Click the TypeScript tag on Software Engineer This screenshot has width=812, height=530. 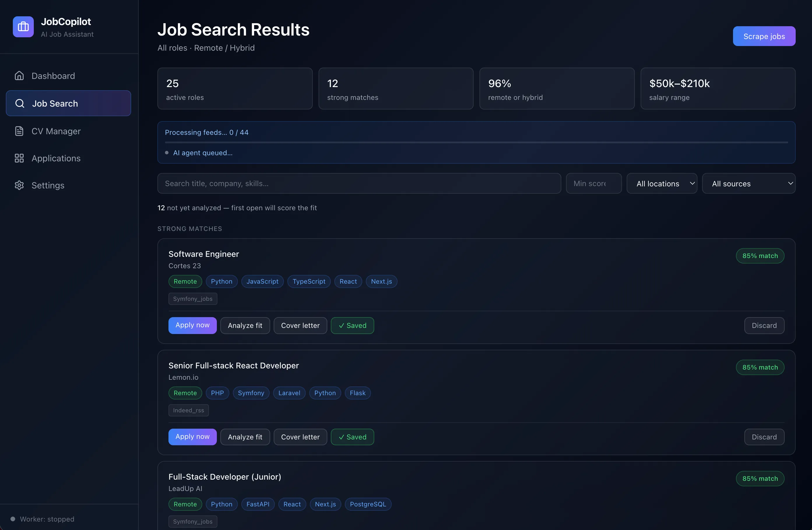(x=309, y=282)
